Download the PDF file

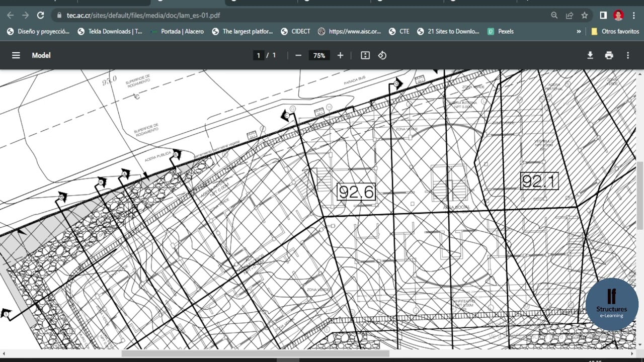tap(590, 55)
